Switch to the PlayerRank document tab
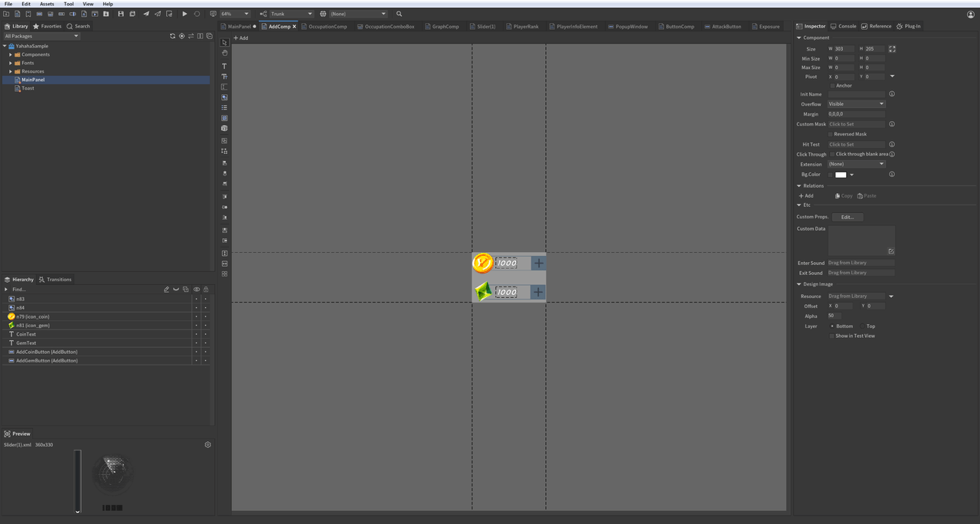The width and height of the screenshot is (980, 524). coord(525,27)
